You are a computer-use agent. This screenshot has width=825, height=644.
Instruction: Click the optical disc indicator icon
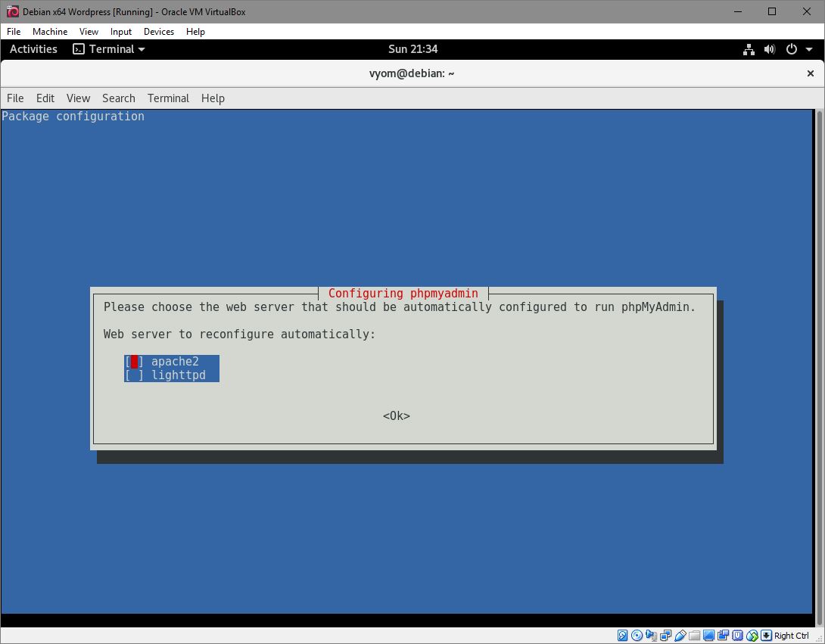click(637, 636)
